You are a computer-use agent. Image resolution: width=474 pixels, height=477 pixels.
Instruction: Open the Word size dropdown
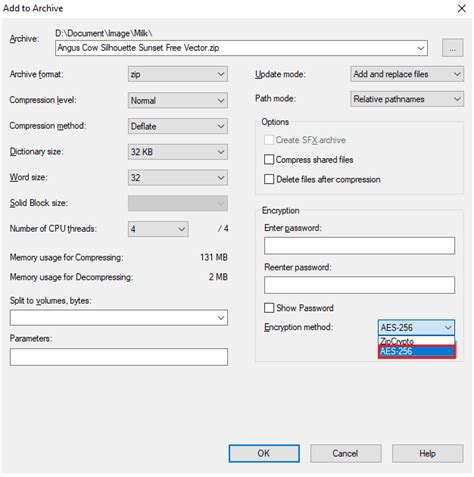[x=178, y=178]
